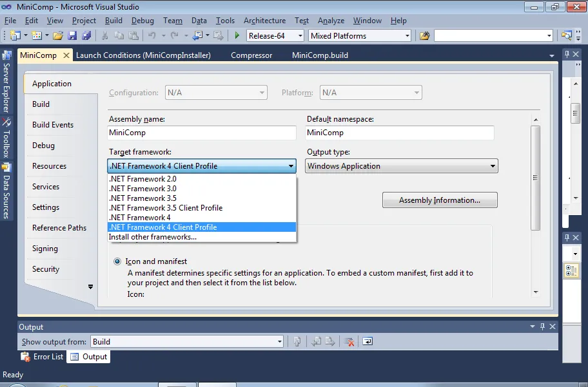Open the Signing property page
The image size is (588, 387).
coord(45,249)
